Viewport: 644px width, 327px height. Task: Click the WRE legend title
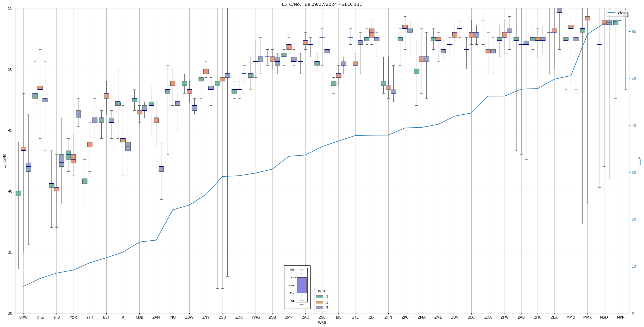(322, 291)
